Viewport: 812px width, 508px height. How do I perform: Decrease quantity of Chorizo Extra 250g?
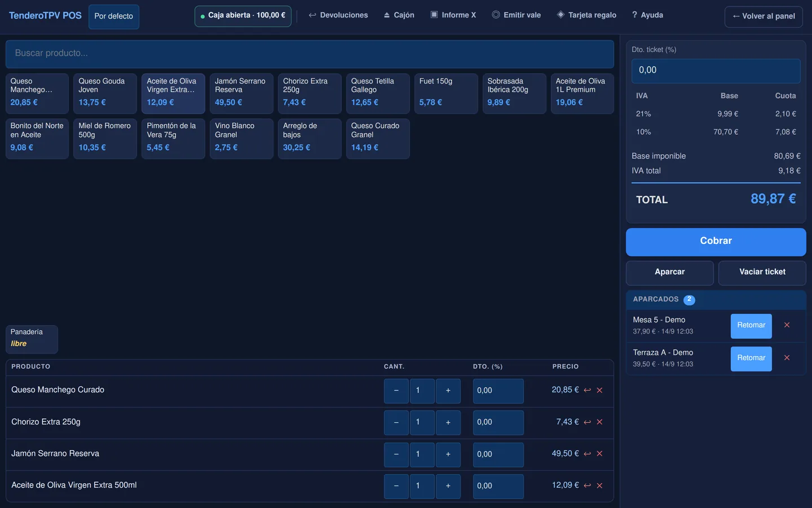click(396, 422)
